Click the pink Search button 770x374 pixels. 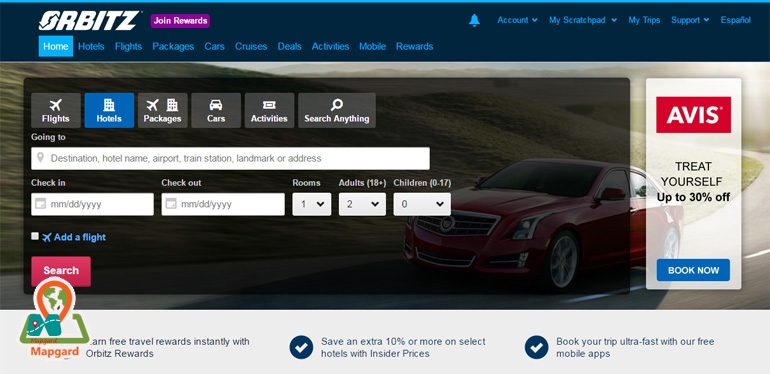(x=61, y=271)
